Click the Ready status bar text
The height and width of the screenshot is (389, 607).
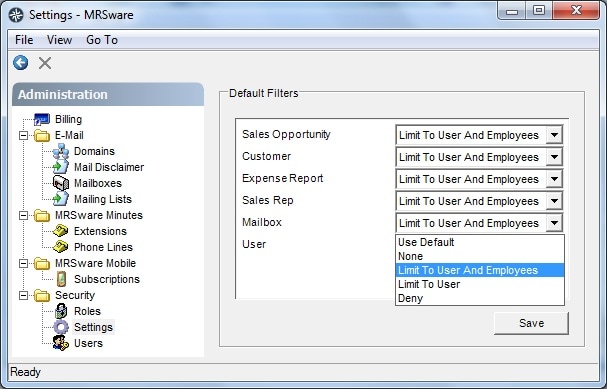pyautogui.click(x=26, y=372)
